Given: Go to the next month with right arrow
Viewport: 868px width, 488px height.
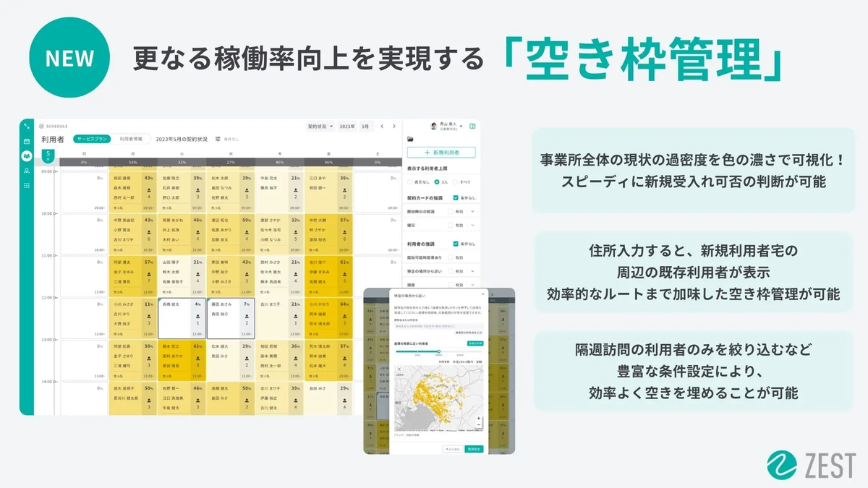Looking at the screenshot, I should point(394,126).
